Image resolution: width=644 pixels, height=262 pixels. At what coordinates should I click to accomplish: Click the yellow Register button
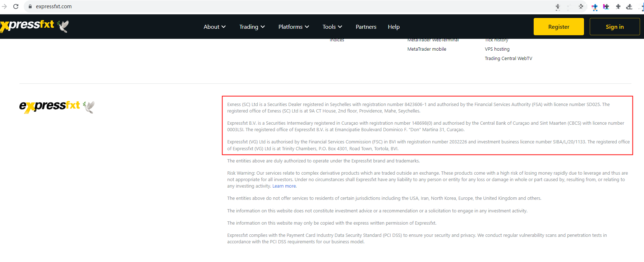pyautogui.click(x=558, y=27)
